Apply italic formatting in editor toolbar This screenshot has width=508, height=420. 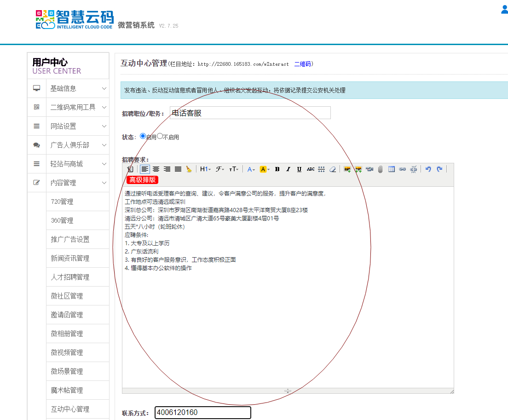(x=288, y=169)
